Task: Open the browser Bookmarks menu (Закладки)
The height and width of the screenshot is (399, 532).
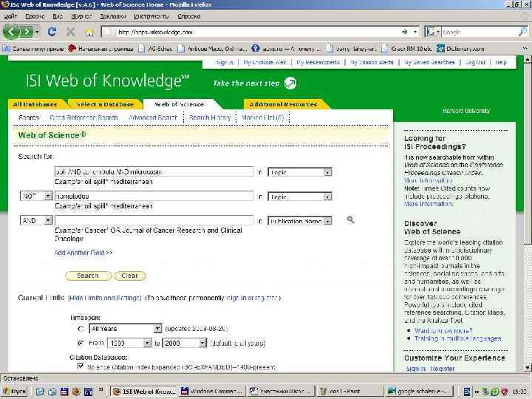Action: tap(113, 16)
